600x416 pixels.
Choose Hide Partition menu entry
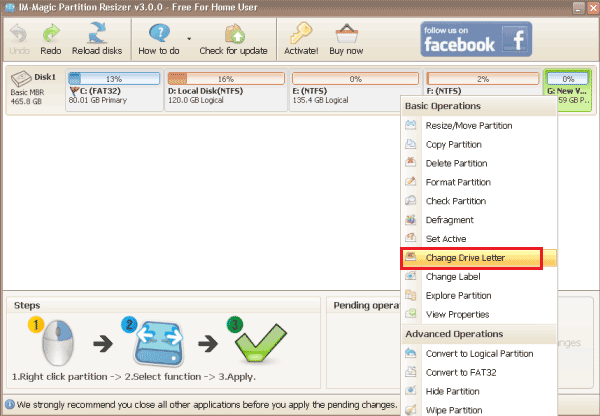click(x=479, y=391)
